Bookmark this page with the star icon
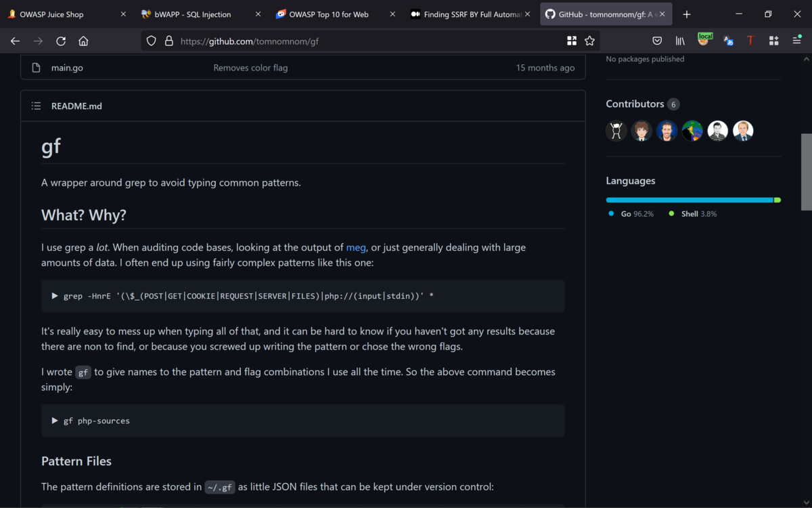 (x=589, y=41)
